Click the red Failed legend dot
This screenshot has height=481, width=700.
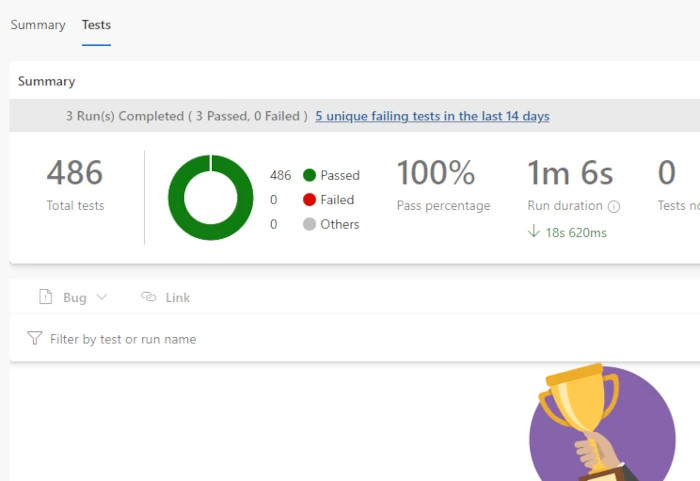click(x=309, y=200)
